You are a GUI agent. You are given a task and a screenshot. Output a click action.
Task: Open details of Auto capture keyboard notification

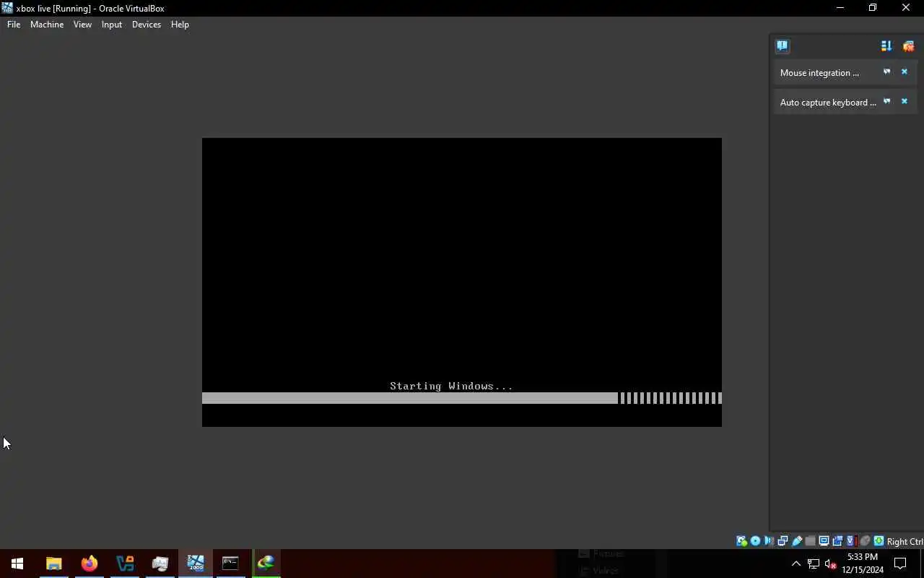click(x=887, y=101)
